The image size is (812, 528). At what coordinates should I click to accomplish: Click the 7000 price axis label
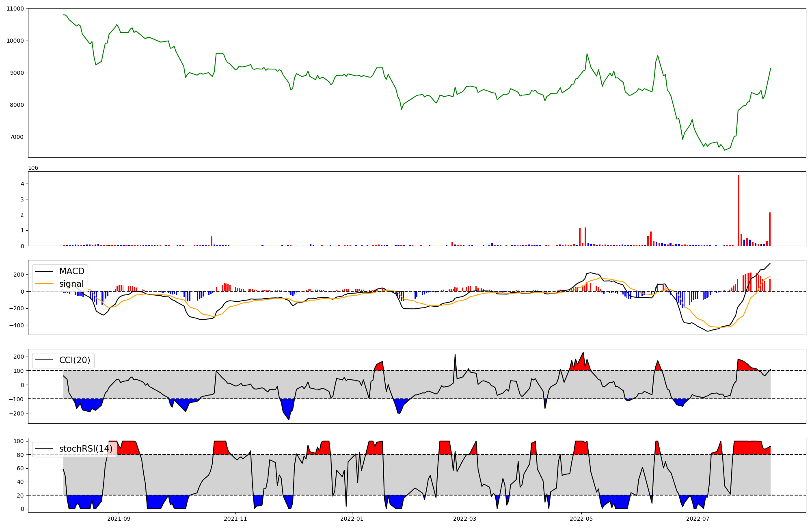[17, 137]
